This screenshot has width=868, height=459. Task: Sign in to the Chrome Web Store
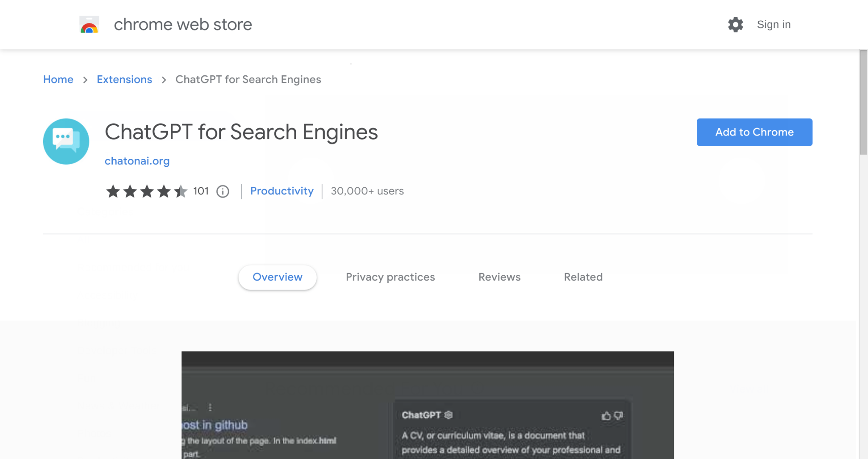(x=774, y=25)
